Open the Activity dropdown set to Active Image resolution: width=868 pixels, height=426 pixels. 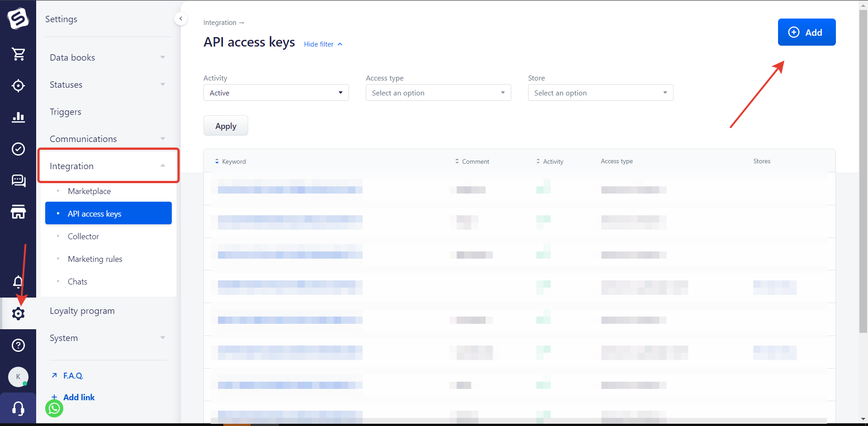tap(276, 93)
